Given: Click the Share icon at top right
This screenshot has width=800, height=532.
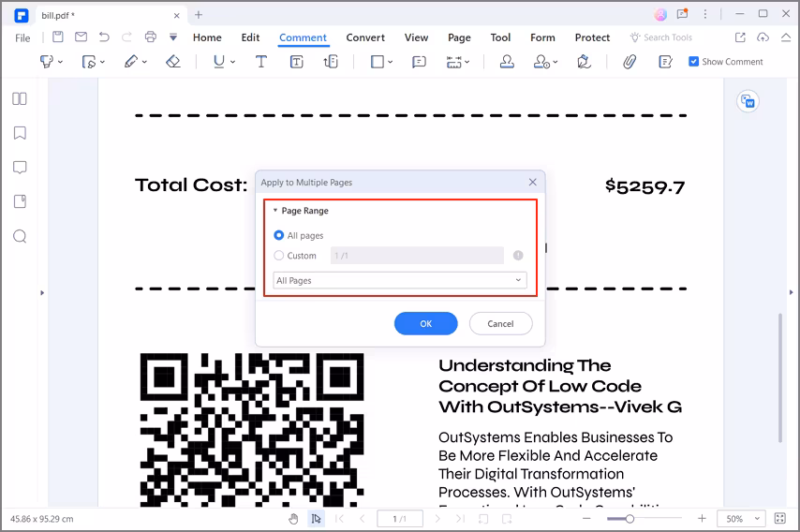Looking at the screenshot, I should pos(740,37).
